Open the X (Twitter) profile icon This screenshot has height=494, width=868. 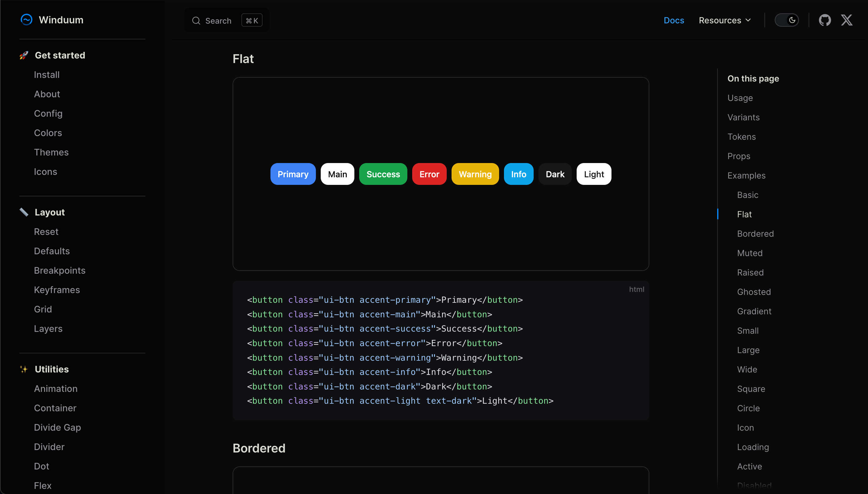point(846,20)
